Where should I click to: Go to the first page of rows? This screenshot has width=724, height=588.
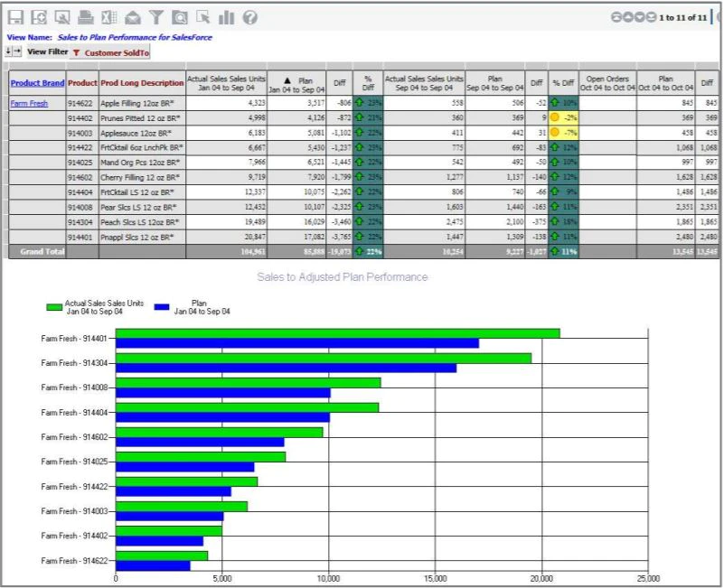click(x=616, y=17)
